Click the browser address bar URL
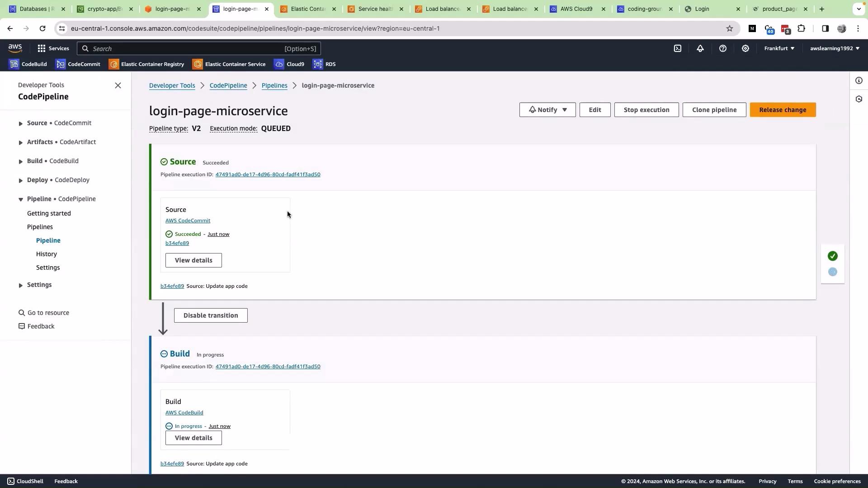 click(x=255, y=28)
